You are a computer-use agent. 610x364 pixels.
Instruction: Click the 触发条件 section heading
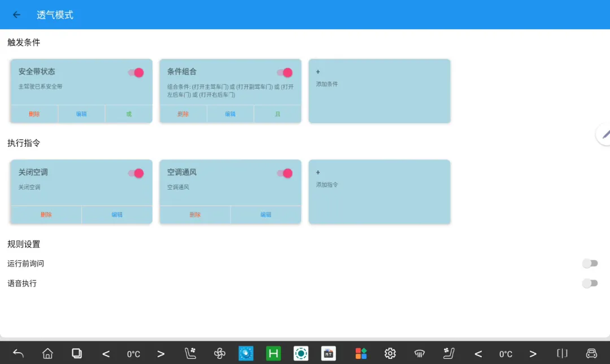pos(24,42)
